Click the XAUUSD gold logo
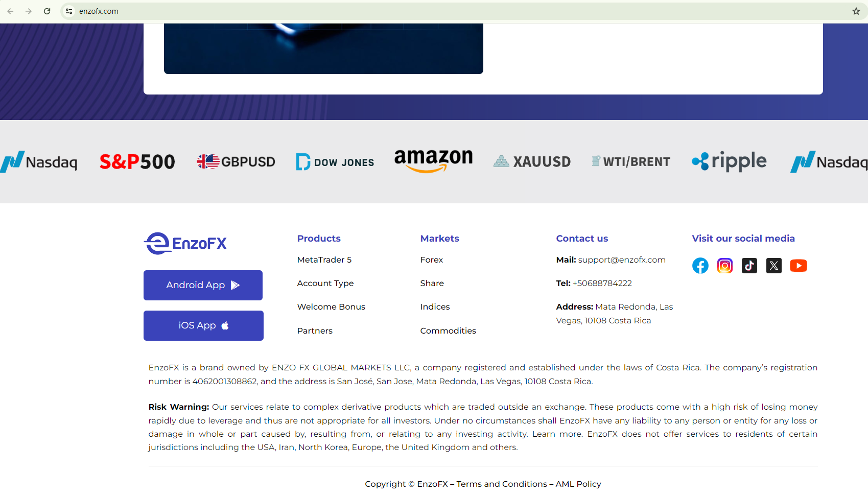The image size is (868, 495). tap(532, 162)
